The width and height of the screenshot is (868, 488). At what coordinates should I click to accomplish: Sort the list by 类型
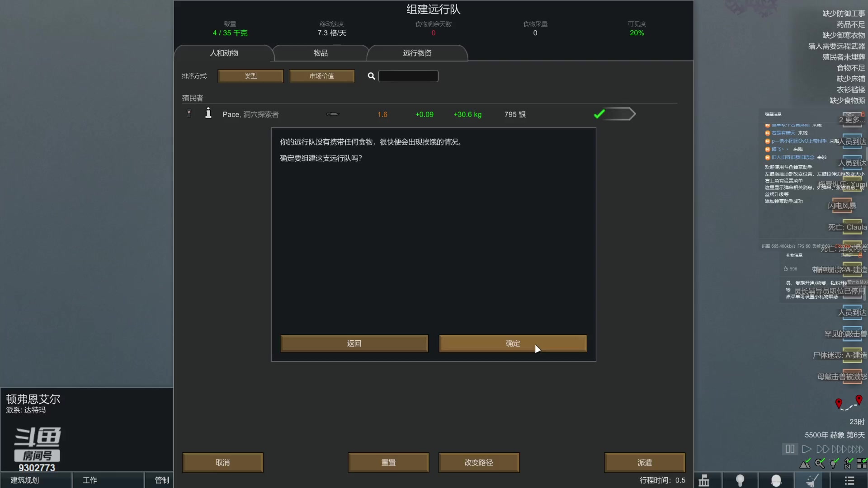(x=250, y=76)
